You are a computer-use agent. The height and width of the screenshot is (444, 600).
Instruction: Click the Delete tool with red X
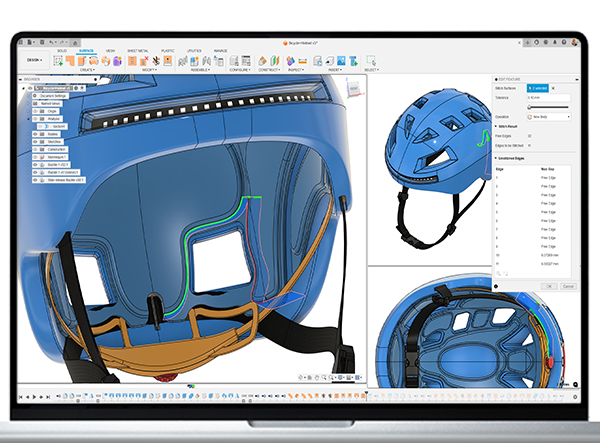144,60
